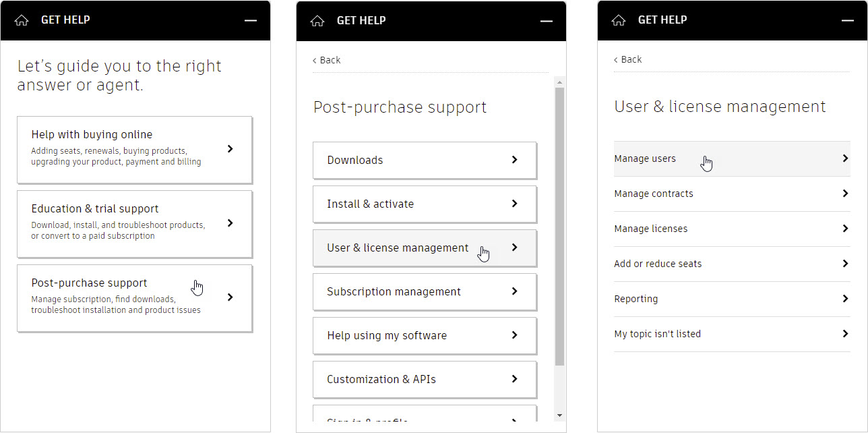Select Manage licenses topic

point(732,229)
